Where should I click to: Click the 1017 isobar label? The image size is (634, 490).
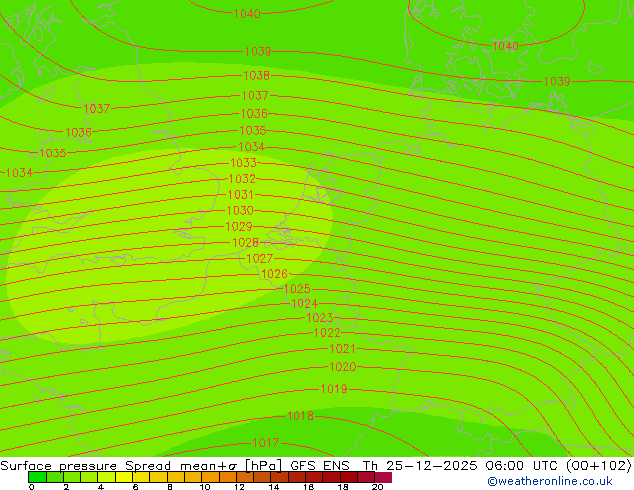[266, 443]
